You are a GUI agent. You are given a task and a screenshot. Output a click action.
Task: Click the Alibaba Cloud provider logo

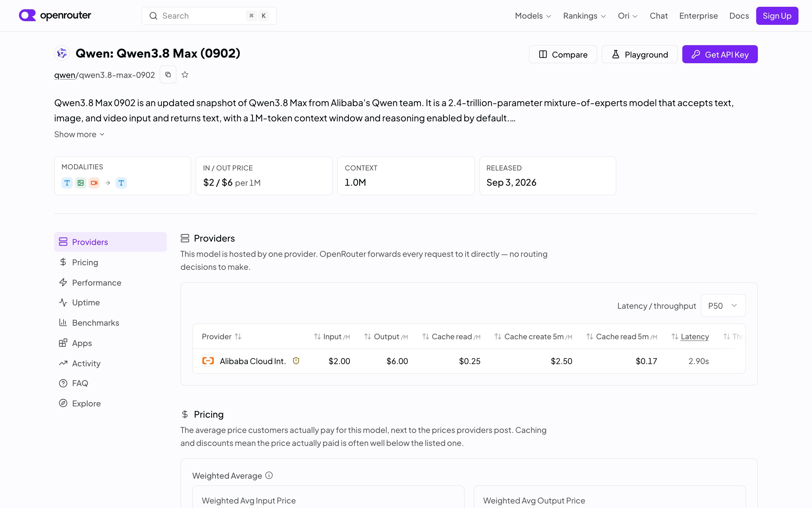click(208, 361)
